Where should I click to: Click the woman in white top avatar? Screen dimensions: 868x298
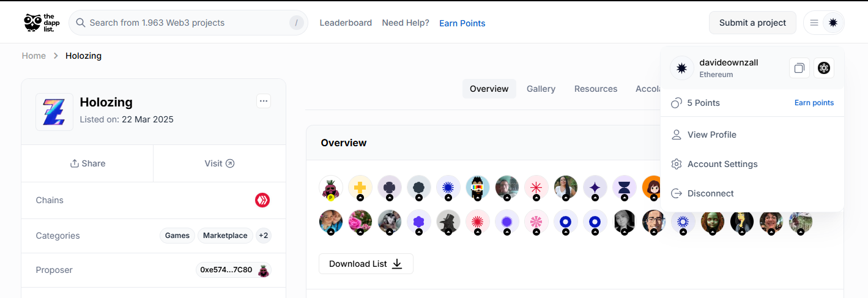566,187
